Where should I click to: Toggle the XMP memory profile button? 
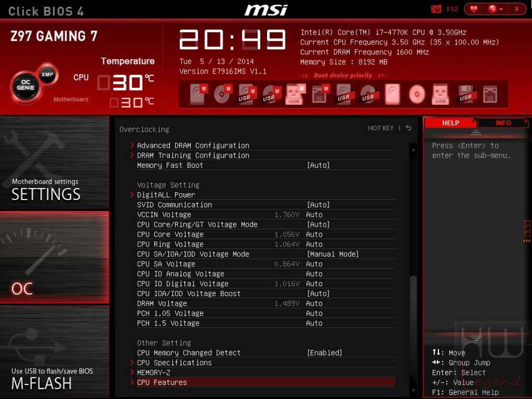click(x=47, y=74)
